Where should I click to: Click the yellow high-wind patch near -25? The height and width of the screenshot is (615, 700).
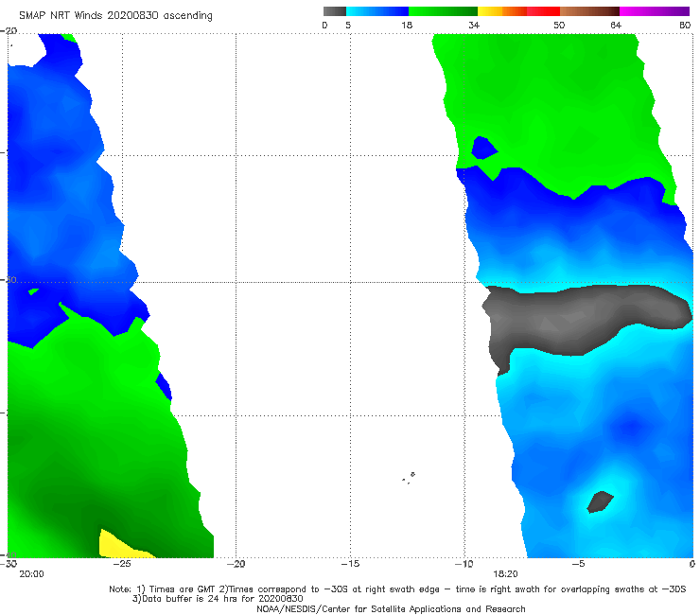(120, 545)
